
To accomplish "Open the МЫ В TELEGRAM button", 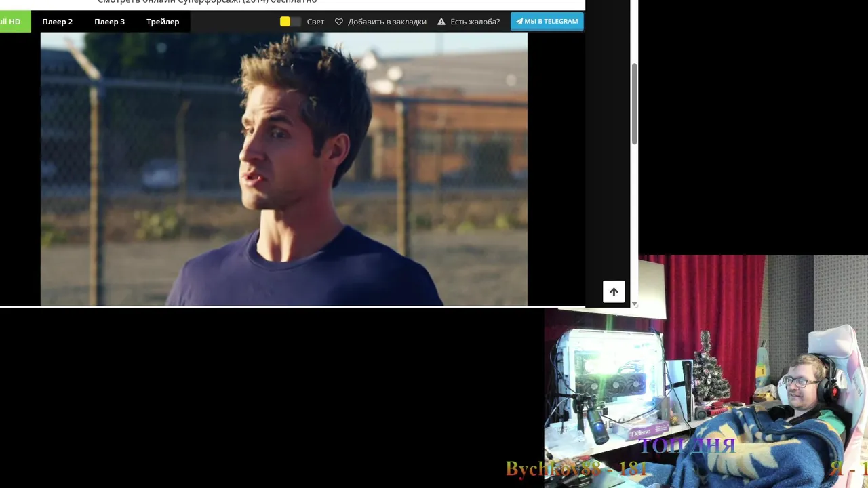I will [547, 21].
